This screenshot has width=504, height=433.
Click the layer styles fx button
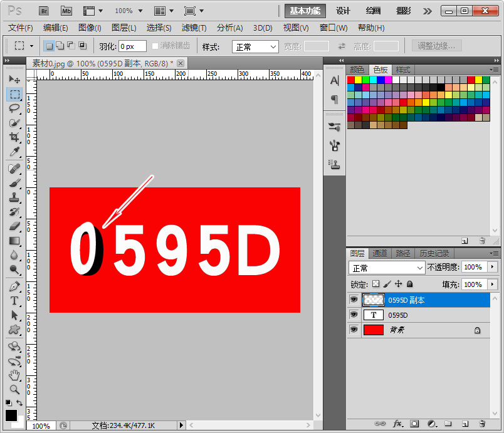[x=398, y=424]
